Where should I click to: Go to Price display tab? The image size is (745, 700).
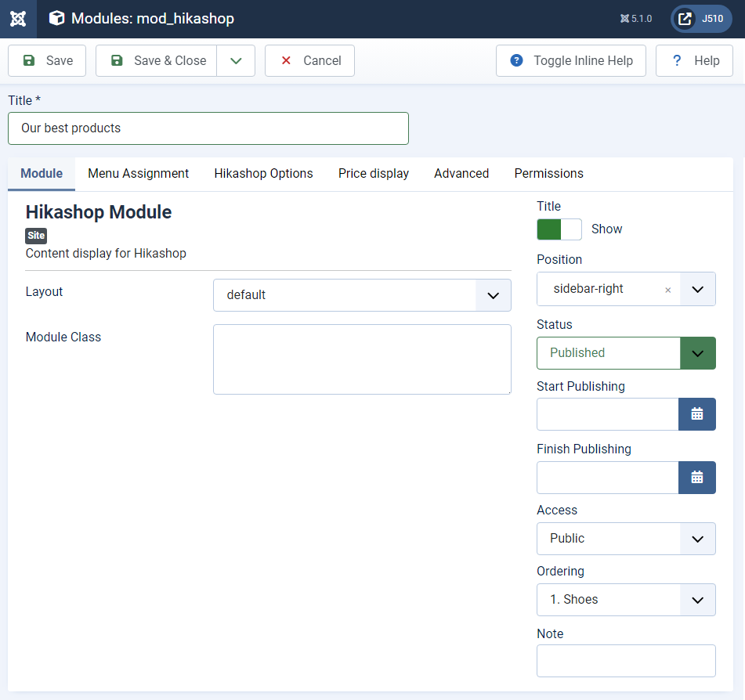(374, 173)
